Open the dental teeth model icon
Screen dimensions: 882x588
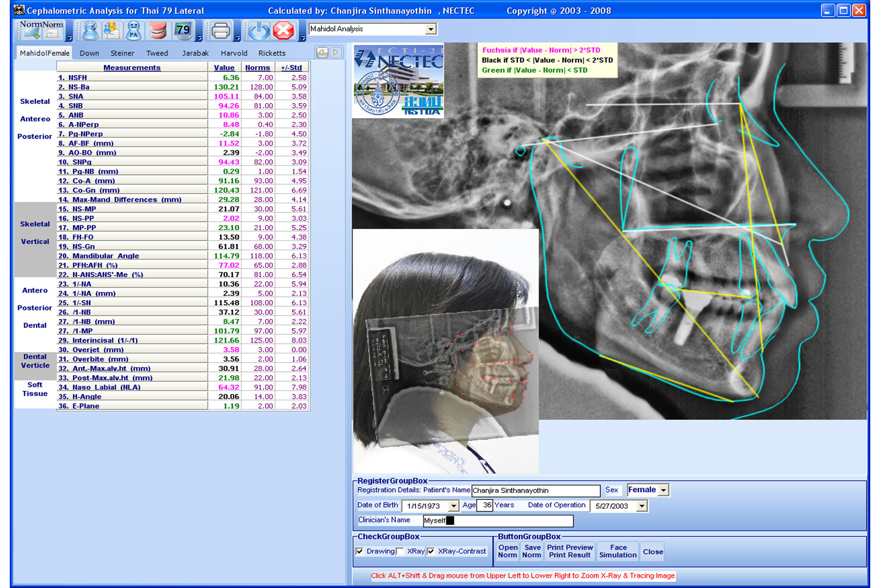(158, 31)
